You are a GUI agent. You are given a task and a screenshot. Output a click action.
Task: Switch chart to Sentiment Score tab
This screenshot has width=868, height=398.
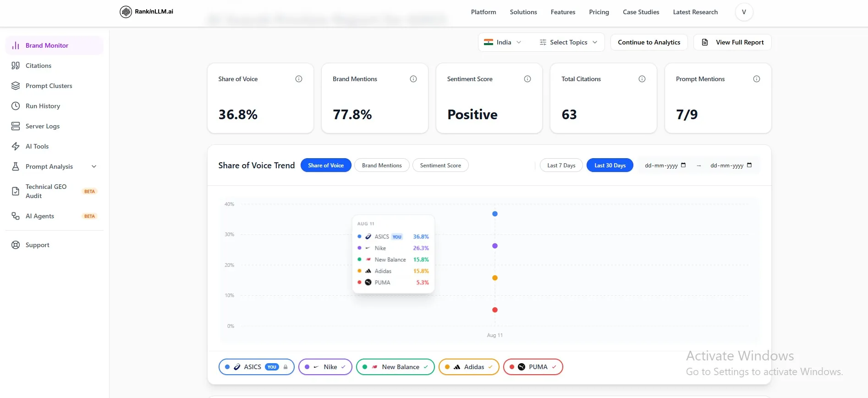pyautogui.click(x=440, y=166)
